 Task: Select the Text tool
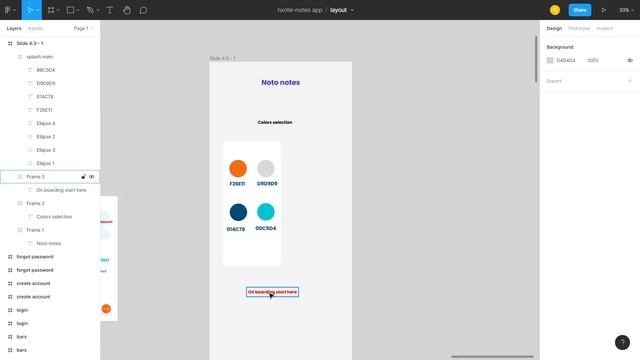109,10
